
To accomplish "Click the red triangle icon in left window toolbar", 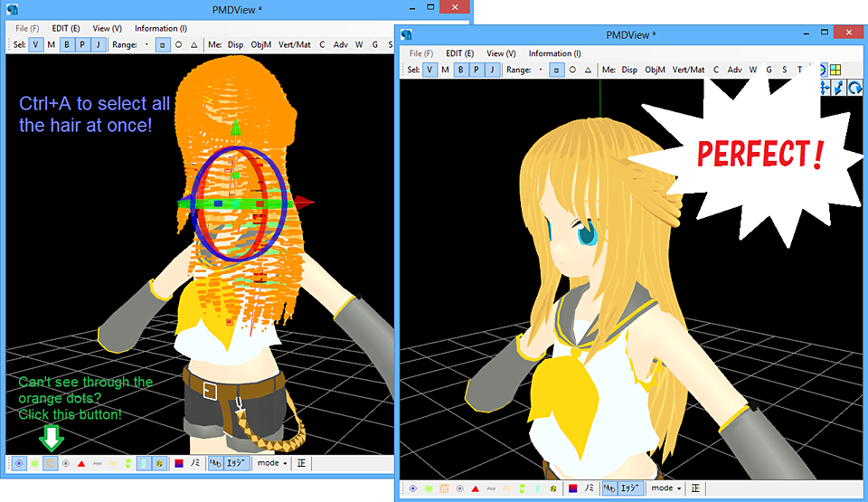I will [x=81, y=463].
